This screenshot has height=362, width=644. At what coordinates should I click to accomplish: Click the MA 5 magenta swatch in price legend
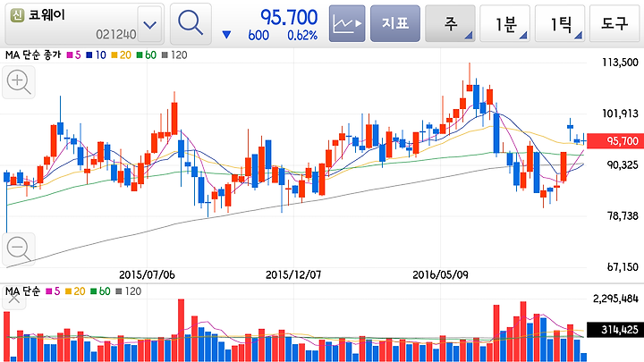(70, 55)
